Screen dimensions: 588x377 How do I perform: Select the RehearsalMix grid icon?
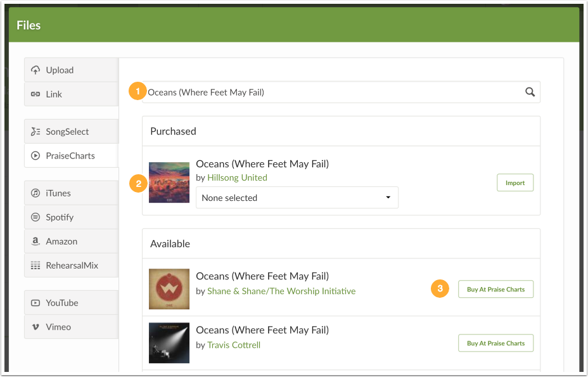(x=35, y=265)
